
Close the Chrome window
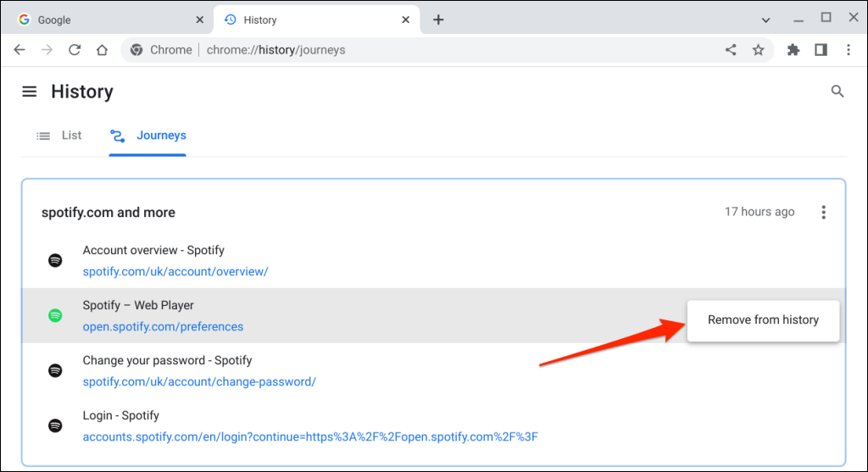854,18
